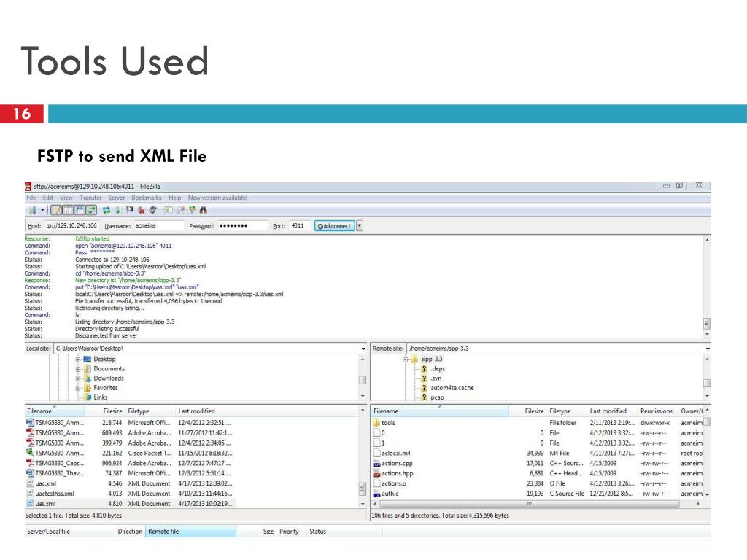Sort remote files by Filetype column
Screen dimensions: 747x560
pos(566,411)
